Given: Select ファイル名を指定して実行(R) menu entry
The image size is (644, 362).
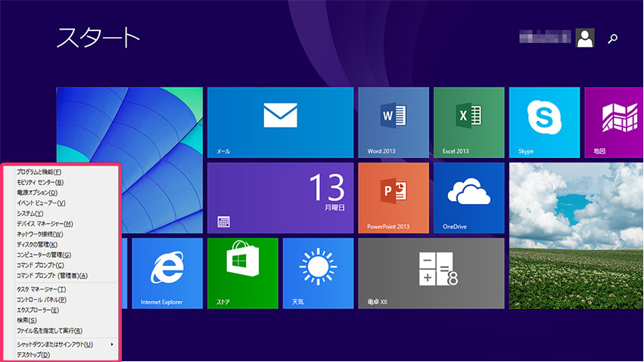Looking at the screenshot, I should pos(50,330).
